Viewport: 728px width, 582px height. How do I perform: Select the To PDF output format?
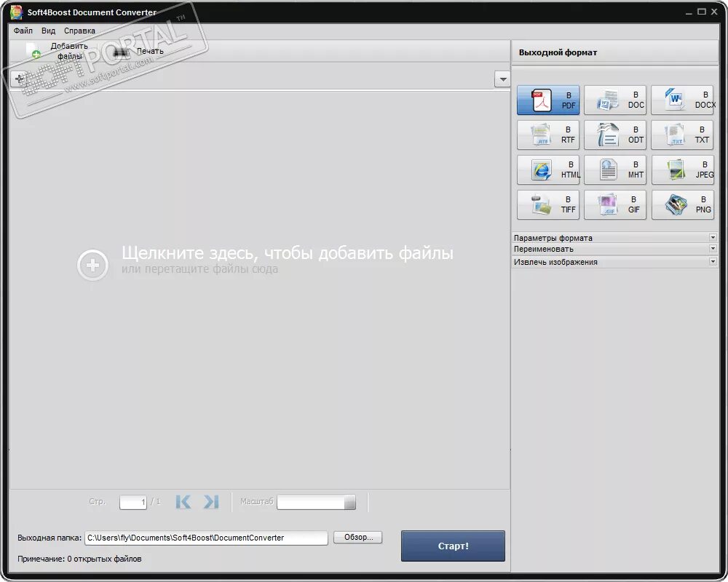(x=548, y=100)
